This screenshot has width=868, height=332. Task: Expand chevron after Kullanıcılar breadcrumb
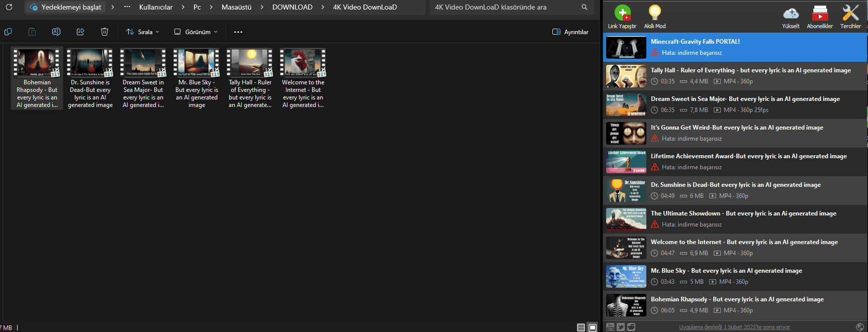(183, 7)
